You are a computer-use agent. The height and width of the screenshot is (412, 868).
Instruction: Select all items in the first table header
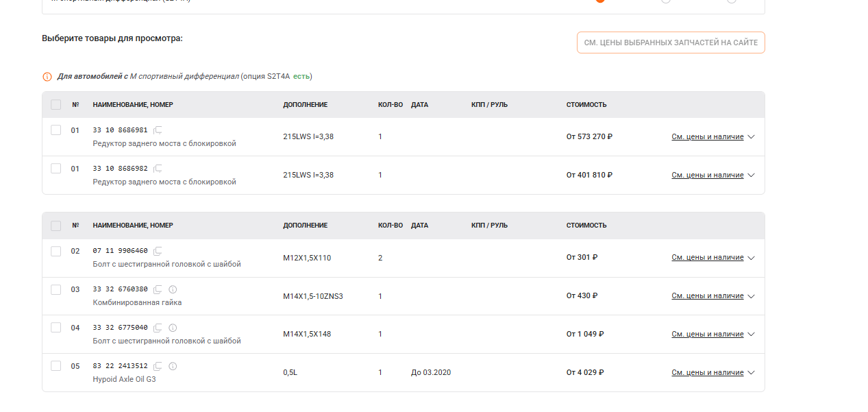tap(56, 105)
